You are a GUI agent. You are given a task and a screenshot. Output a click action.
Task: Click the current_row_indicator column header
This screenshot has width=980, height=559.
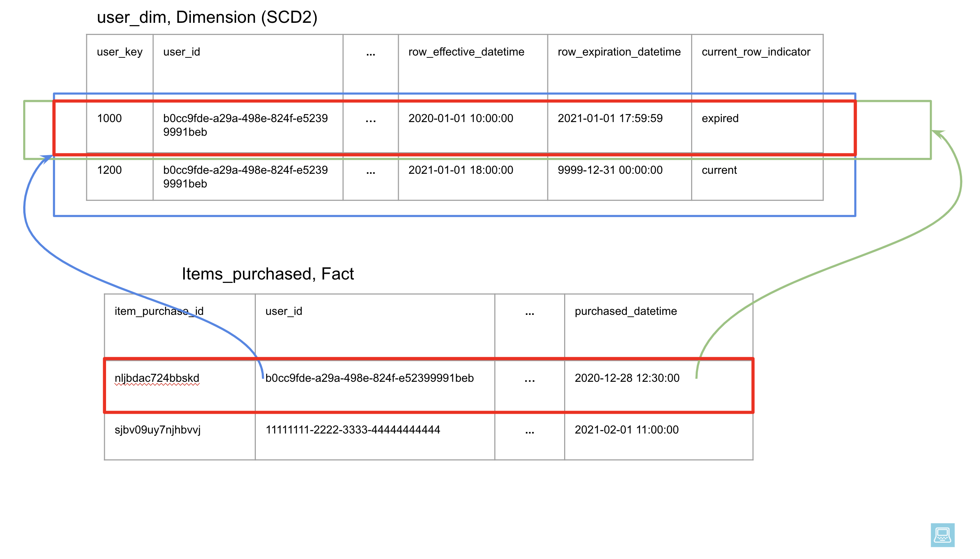tap(756, 52)
